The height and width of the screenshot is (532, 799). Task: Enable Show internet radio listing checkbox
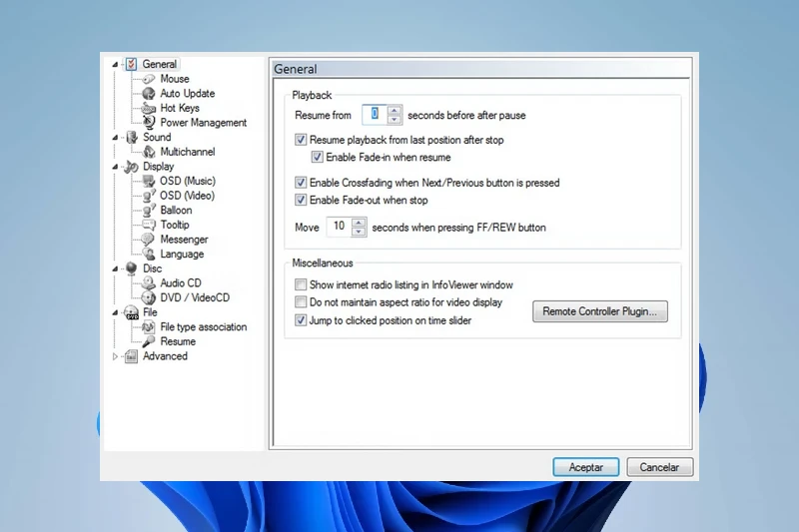click(301, 284)
